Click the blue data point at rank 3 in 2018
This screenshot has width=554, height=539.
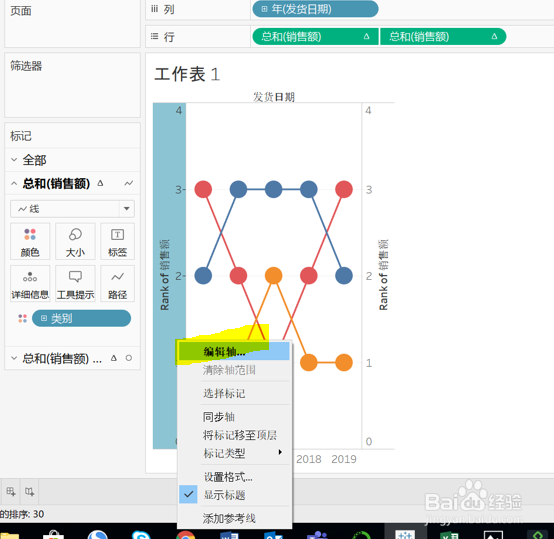pyautogui.click(x=309, y=189)
